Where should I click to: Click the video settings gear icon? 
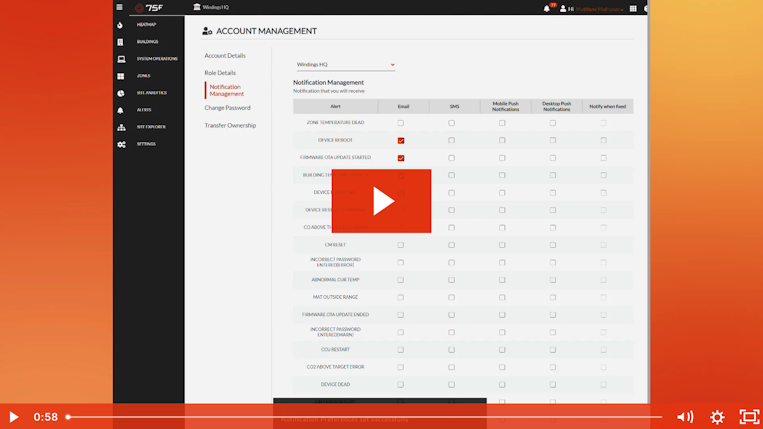click(717, 417)
